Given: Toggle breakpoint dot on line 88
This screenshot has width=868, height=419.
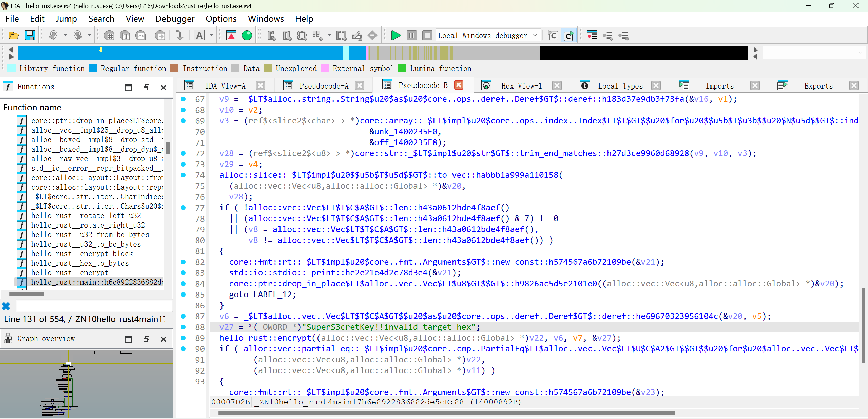Looking at the screenshot, I should [183, 327].
